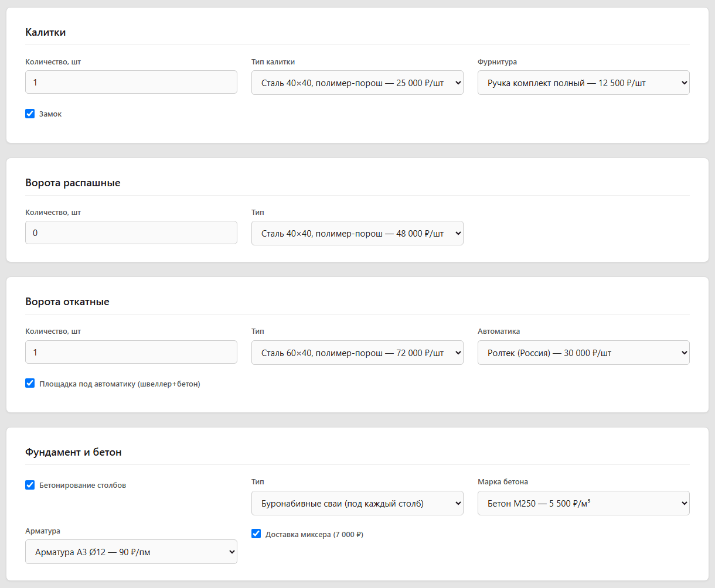The height and width of the screenshot is (588, 715).
Task: Expand the Автоматика dropdown
Action: coord(584,353)
